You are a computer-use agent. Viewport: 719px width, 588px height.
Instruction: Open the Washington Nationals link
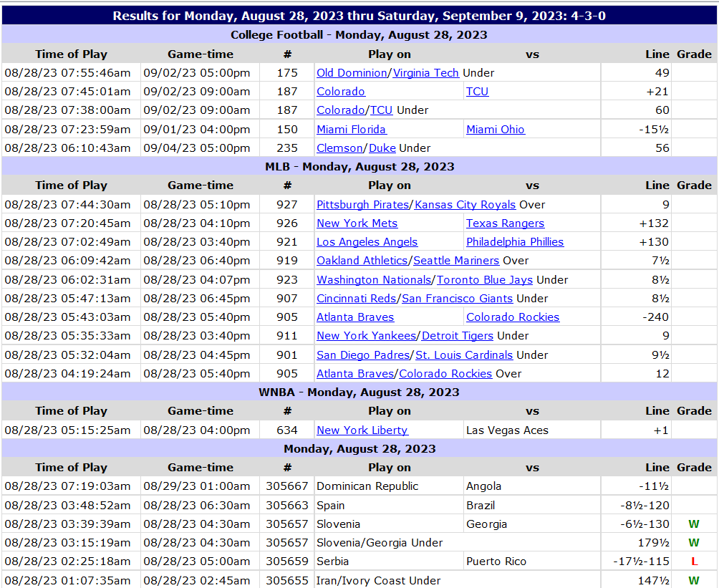(x=374, y=280)
